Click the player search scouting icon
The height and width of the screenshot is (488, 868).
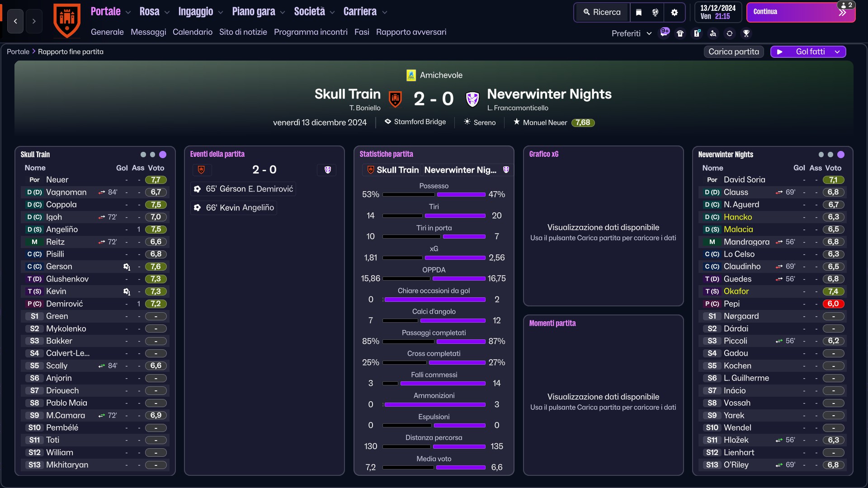(x=713, y=33)
